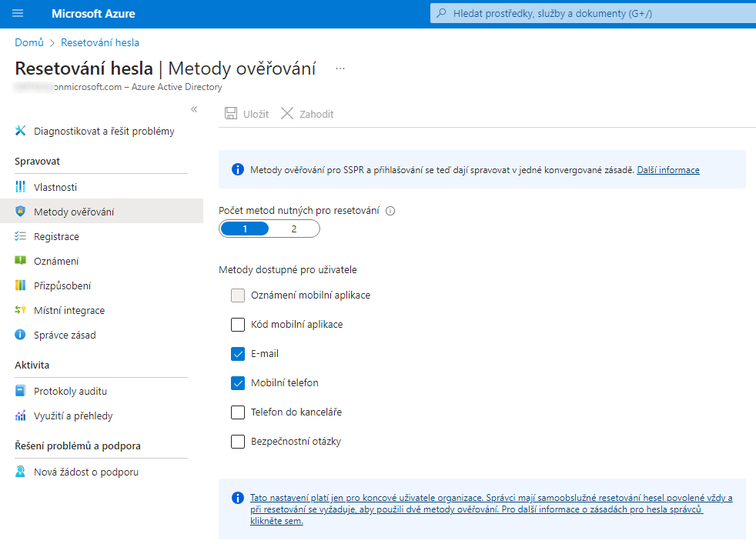Click the Nová žádost o podporu person icon
Viewport: 756px width, 544px height.
20,471
